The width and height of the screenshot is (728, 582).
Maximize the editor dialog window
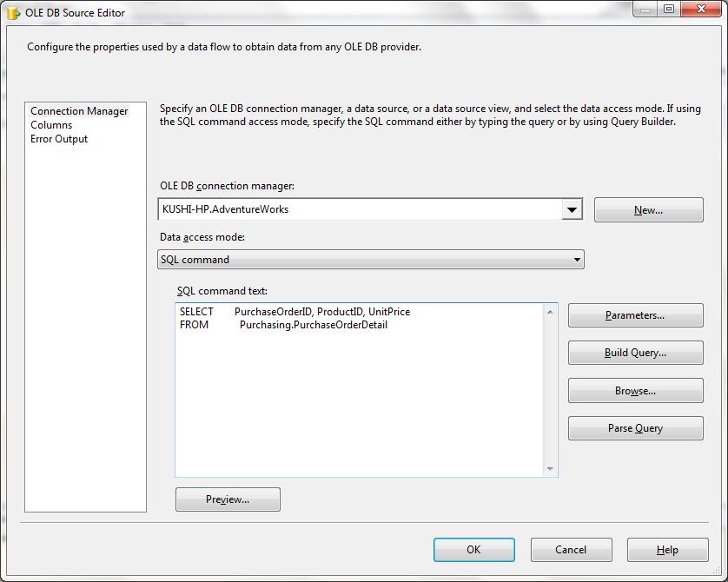(x=669, y=10)
